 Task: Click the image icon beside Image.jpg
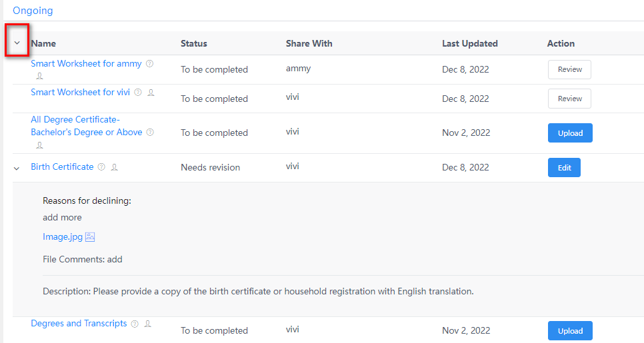90,237
